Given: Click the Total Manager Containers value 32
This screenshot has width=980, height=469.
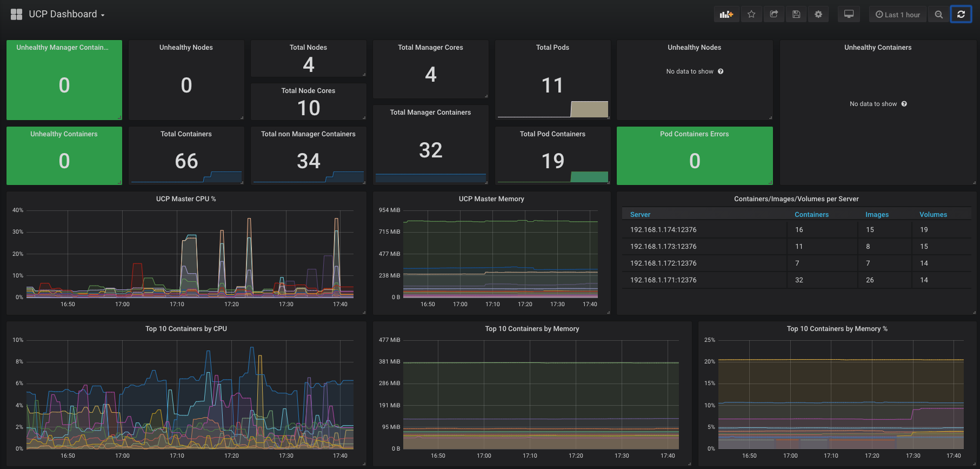Looking at the screenshot, I should pyautogui.click(x=431, y=150).
